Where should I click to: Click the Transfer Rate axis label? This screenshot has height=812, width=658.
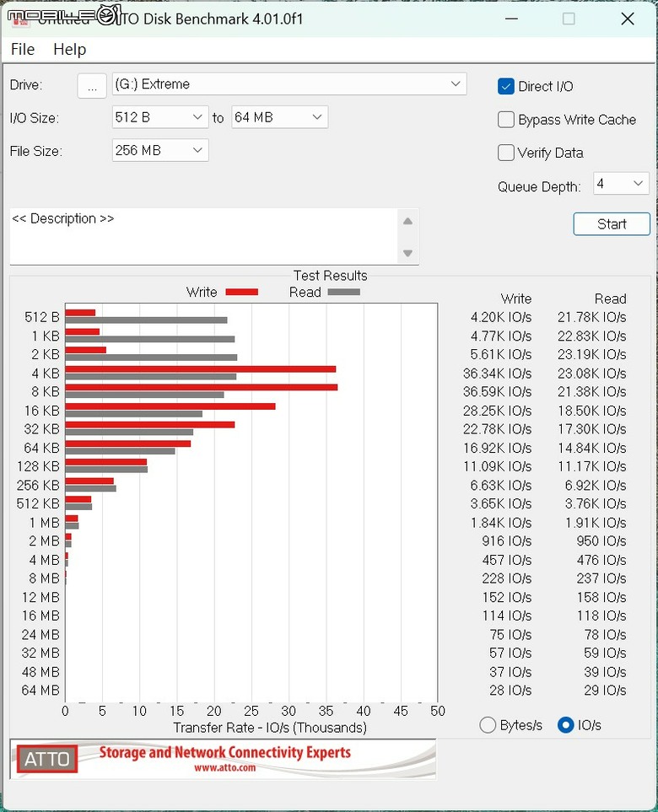click(270, 728)
